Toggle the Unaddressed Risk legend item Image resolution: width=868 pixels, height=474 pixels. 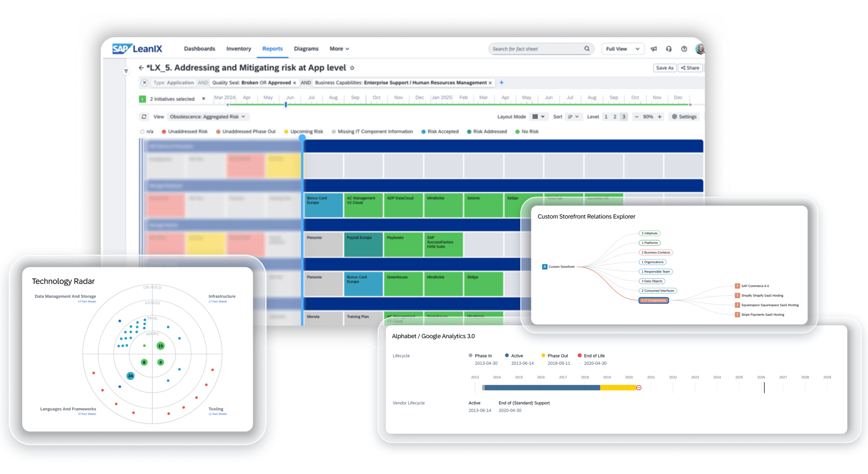click(x=185, y=132)
